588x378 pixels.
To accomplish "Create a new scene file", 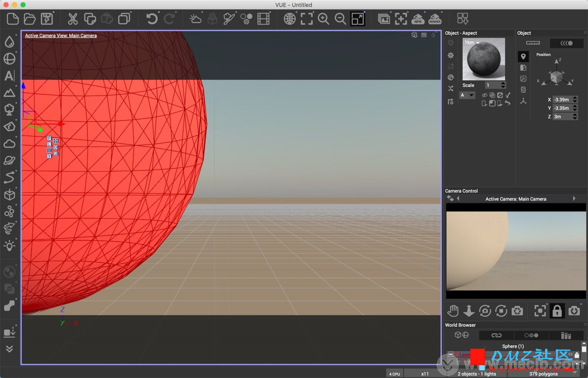I will [13, 19].
